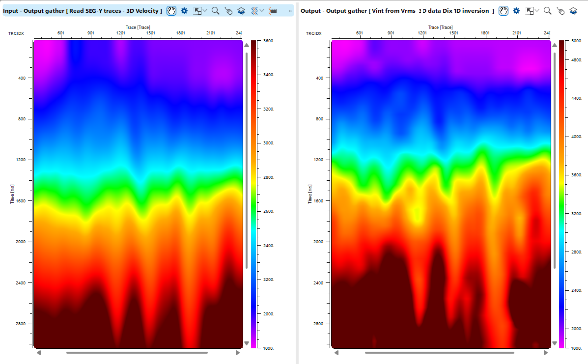Click trace header table icon in Input panel
The height and width of the screenshot is (364, 588).
tap(273, 11)
